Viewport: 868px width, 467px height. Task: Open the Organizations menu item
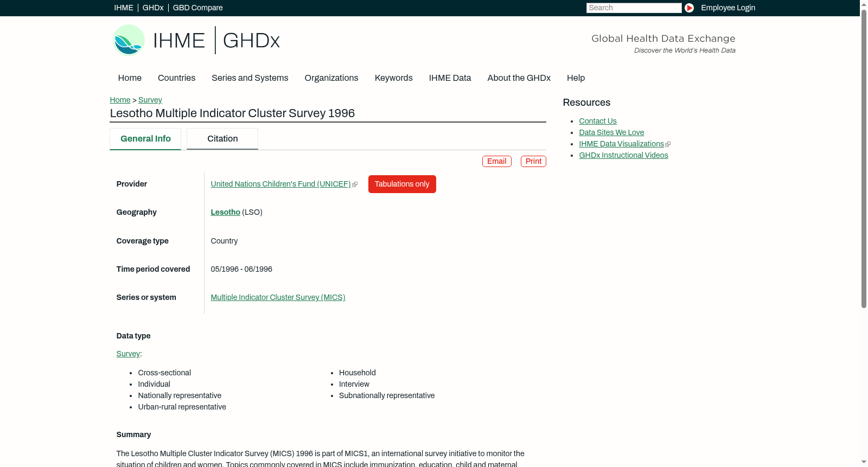coord(331,78)
